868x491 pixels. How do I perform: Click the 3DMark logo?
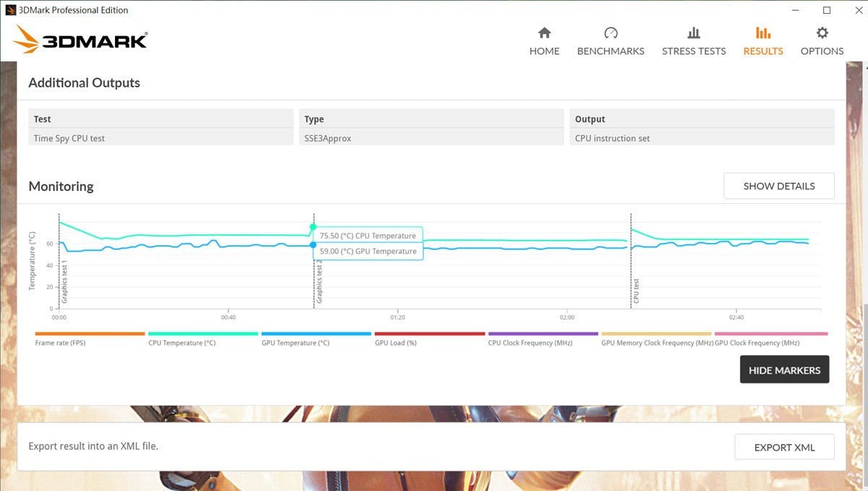coord(81,40)
